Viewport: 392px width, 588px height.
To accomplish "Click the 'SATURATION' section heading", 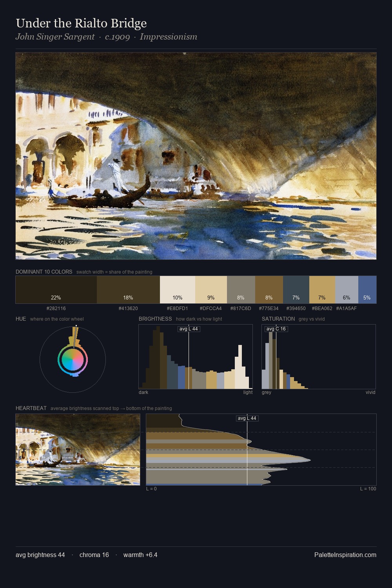I will [278, 319].
